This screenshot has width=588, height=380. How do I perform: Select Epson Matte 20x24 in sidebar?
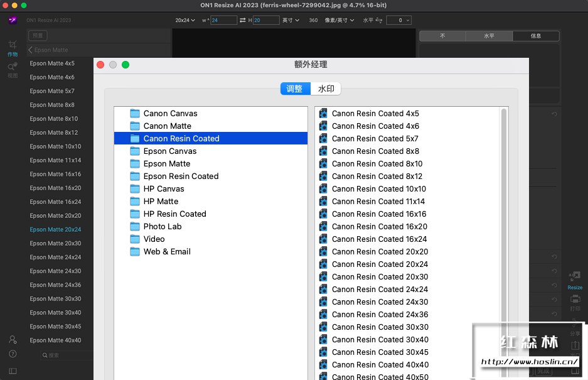click(x=55, y=229)
